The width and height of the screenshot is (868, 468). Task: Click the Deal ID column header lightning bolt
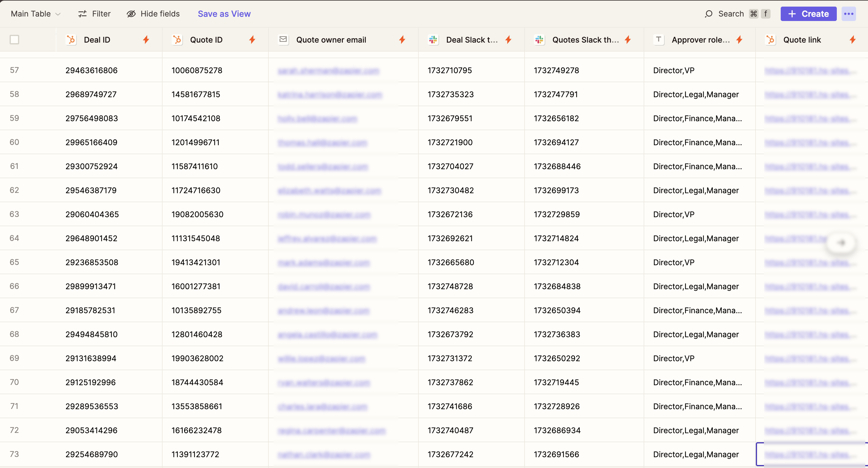coord(146,40)
